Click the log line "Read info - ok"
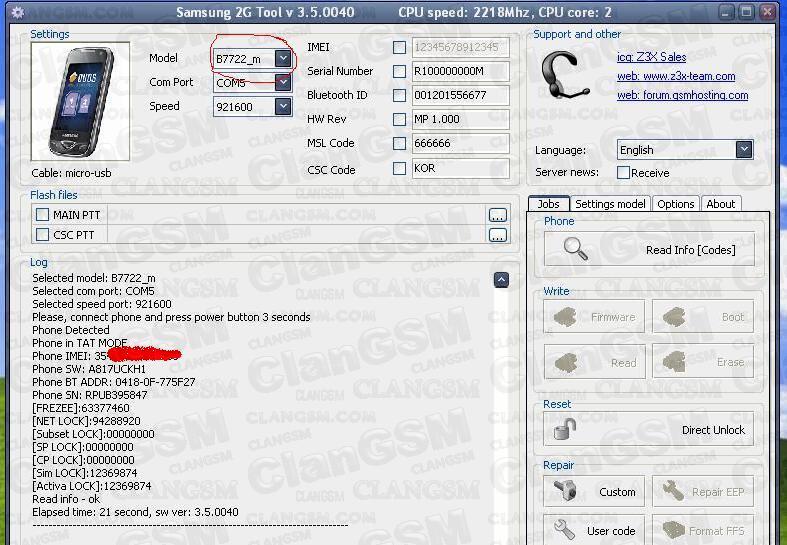787x545 pixels. (x=66, y=499)
